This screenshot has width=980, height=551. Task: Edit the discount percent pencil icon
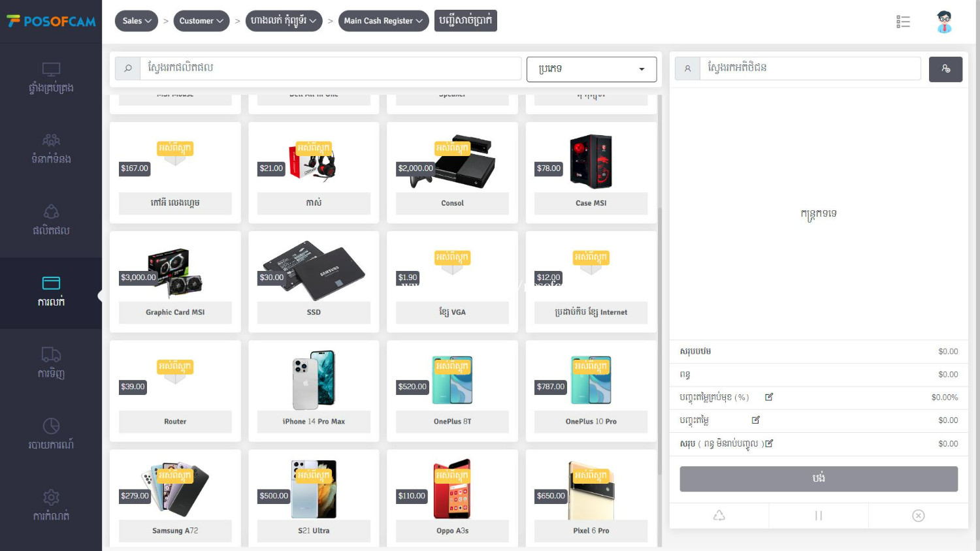point(769,397)
